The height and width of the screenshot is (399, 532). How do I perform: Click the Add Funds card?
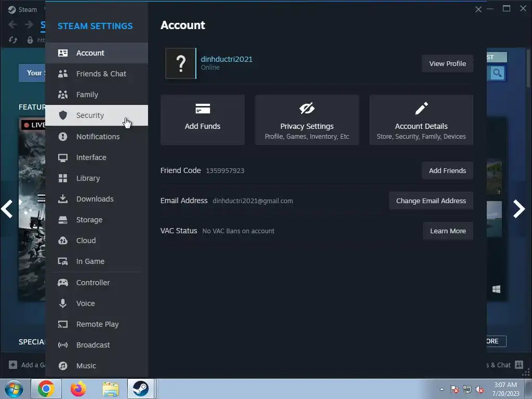tap(203, 120)
